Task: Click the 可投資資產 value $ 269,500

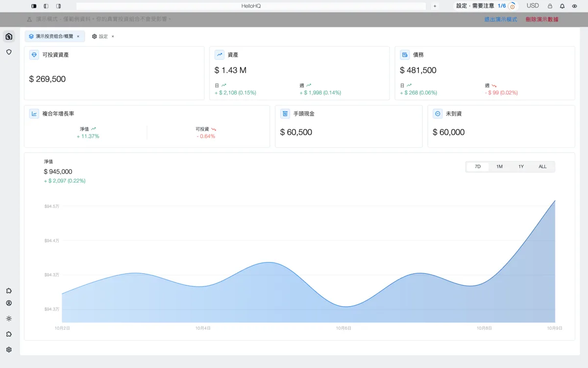Action: click(48, 79)
